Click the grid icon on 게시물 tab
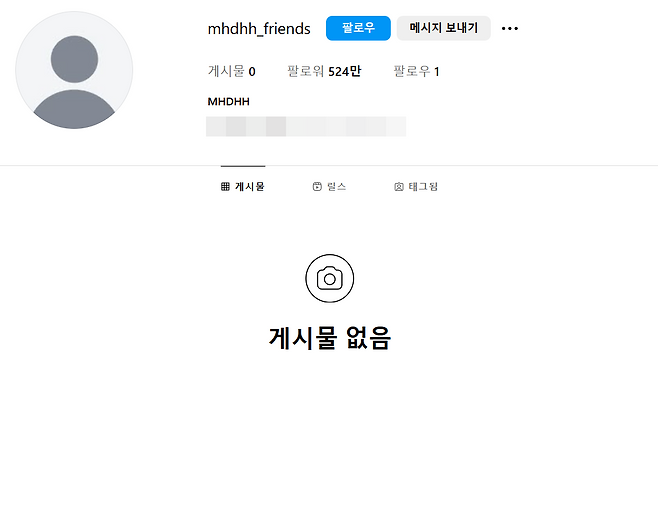This screenshot has width=658, height=516. 225,187
